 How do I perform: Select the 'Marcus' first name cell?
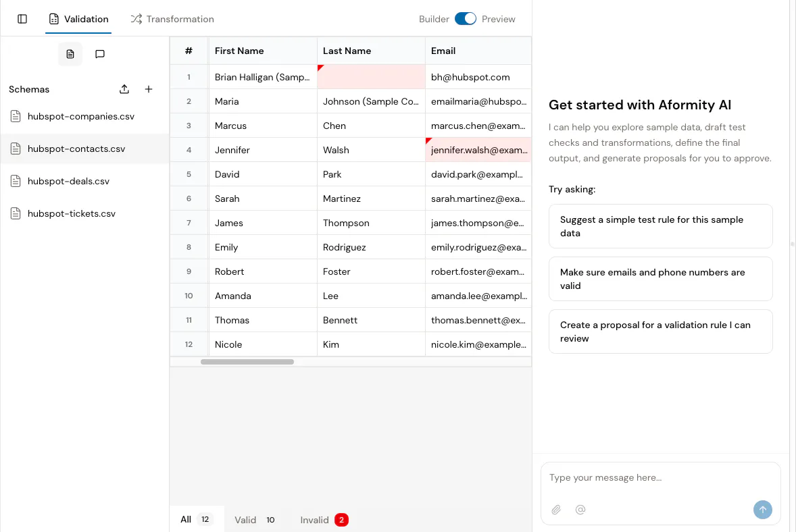pos(263,126)
